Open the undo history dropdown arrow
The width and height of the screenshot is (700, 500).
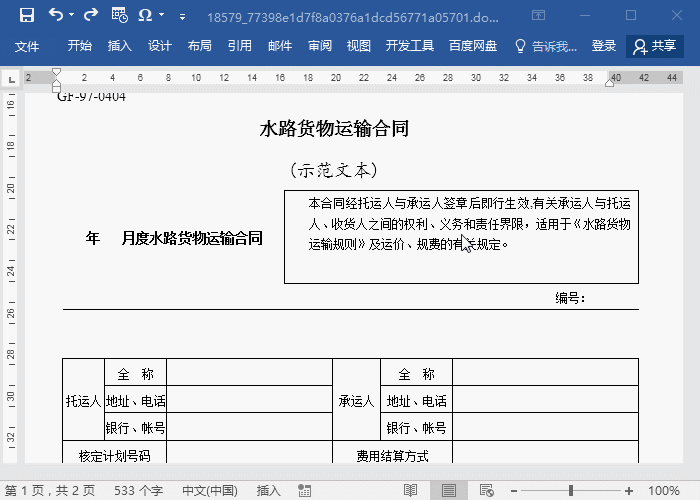click(71, 15)
